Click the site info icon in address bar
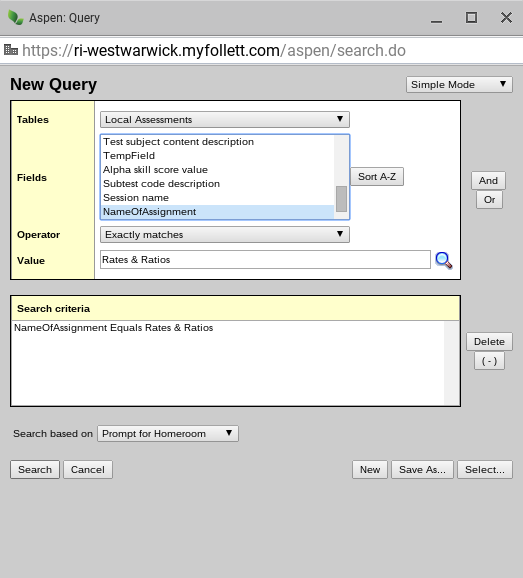This screenshot has width=523, height=578. pos(11,50)
